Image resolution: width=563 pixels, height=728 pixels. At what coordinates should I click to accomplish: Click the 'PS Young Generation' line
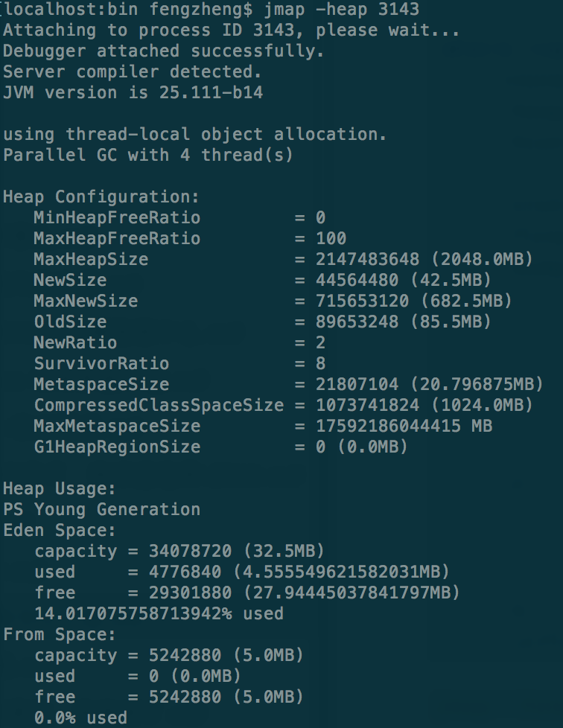point(101,510)
